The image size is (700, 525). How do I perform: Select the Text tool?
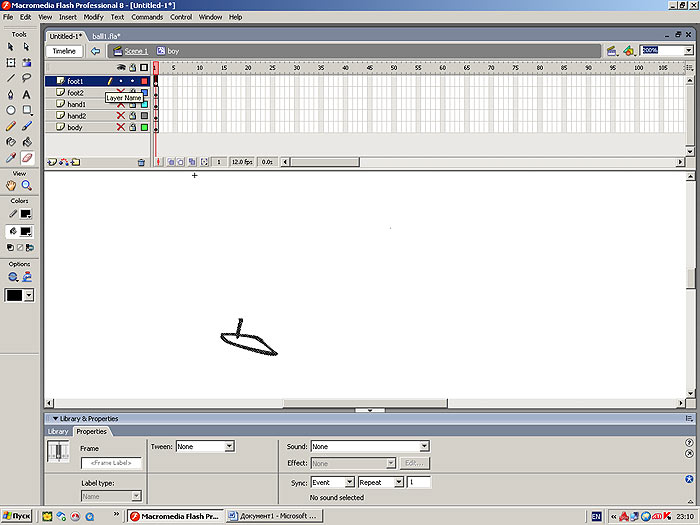27,94
